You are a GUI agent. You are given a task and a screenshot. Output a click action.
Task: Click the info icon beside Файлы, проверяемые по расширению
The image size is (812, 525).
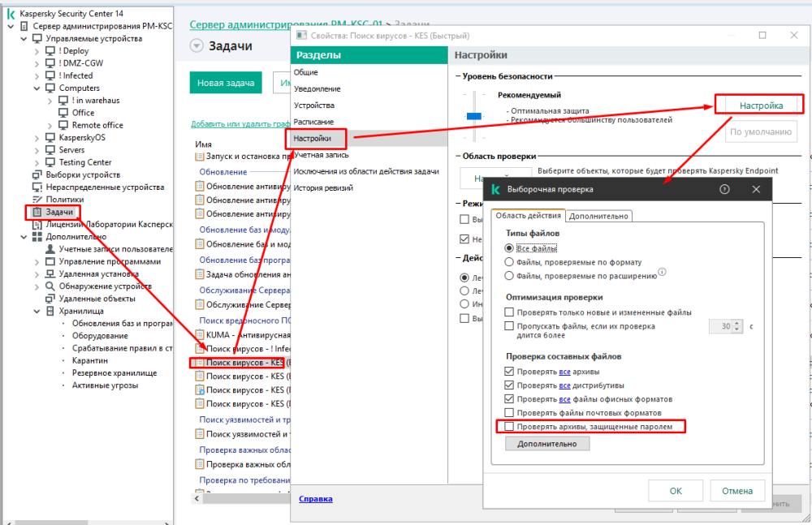point(662,273)
